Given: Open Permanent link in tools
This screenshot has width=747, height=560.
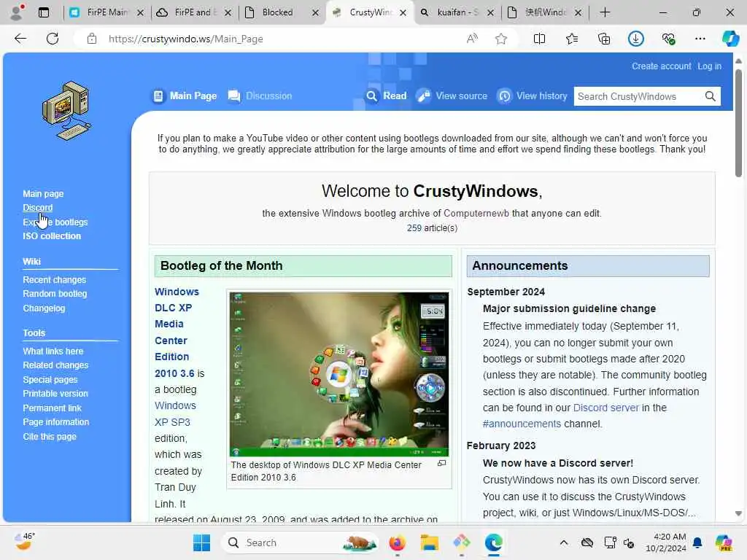Looking at the screenshot, I should [x=52, y=408].
